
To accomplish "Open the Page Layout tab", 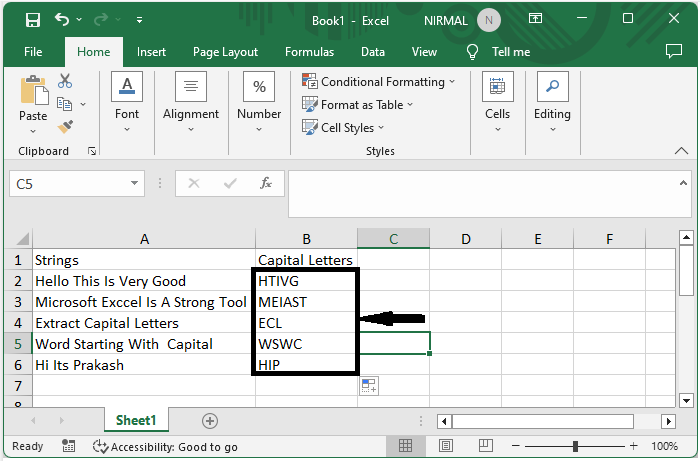I will [225, 52].
